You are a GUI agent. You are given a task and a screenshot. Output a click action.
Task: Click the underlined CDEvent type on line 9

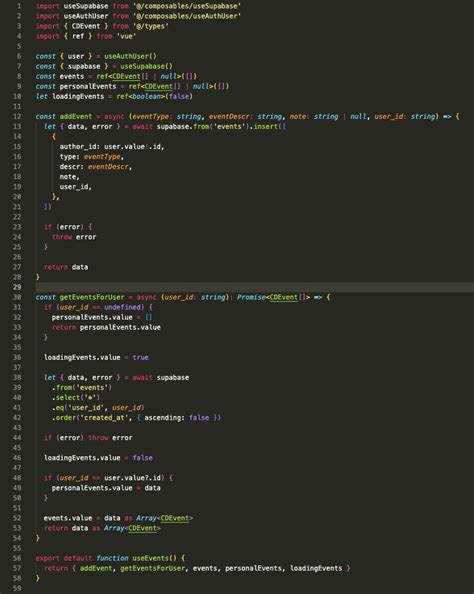pyautogui.click(x=158, y=86)
